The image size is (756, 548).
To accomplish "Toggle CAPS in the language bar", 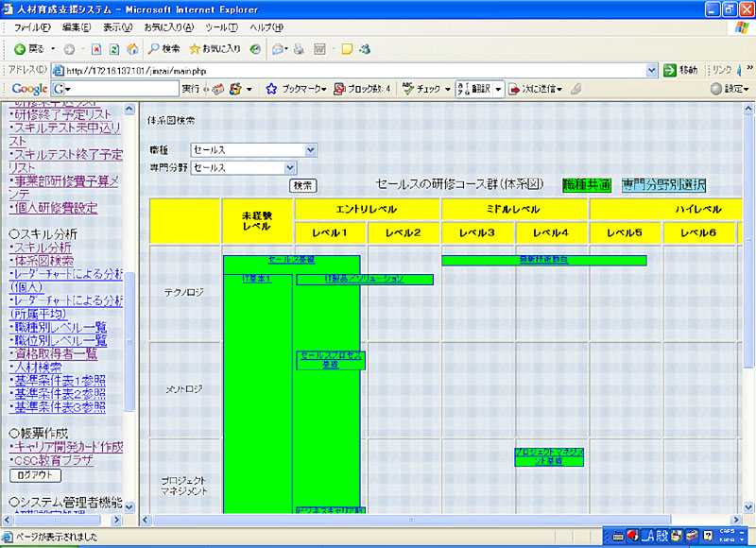I will click(727, 531).
